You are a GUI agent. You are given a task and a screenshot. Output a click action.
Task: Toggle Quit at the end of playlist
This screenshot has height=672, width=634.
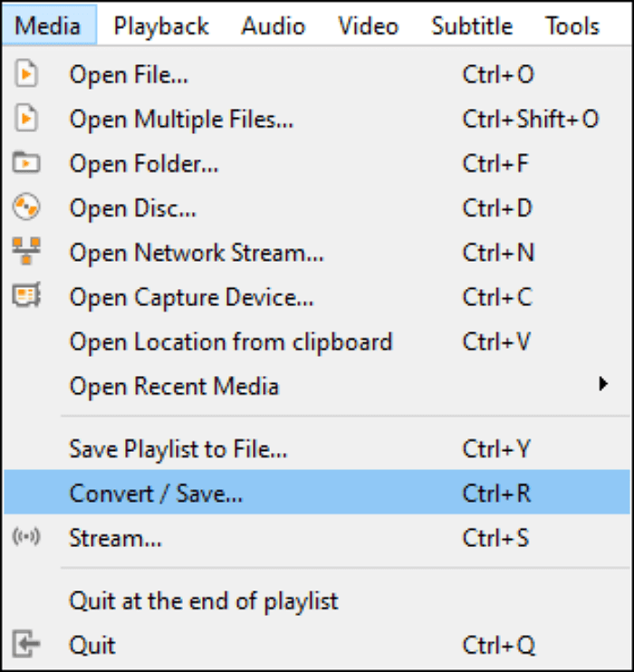click(x=203, y=600)
